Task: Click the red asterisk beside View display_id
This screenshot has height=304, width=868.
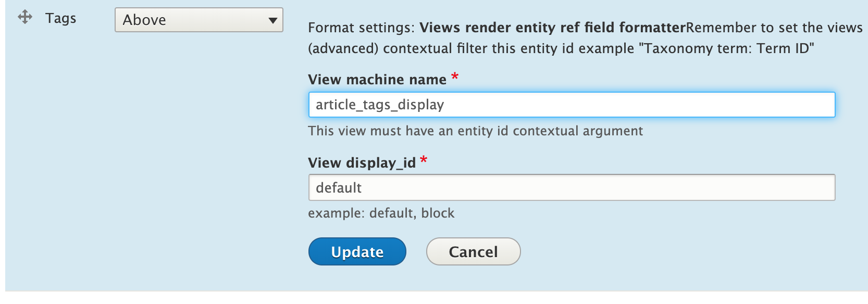Action: tap(424, 160)
